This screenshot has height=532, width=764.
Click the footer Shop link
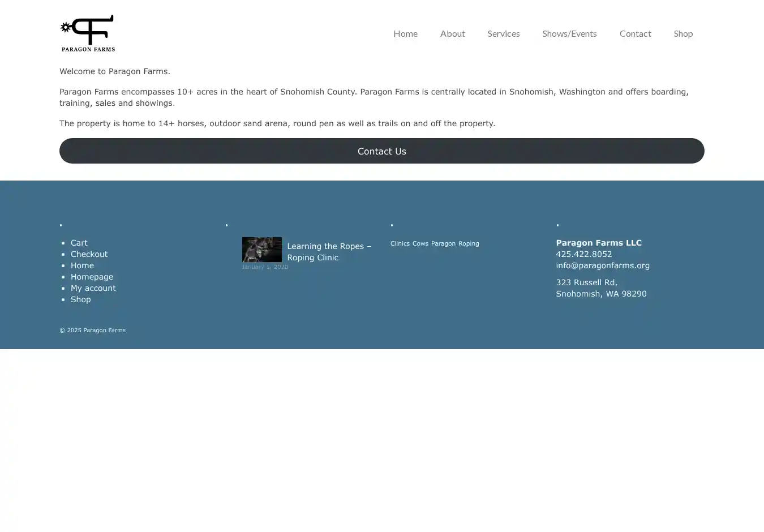tap(80, 299)
